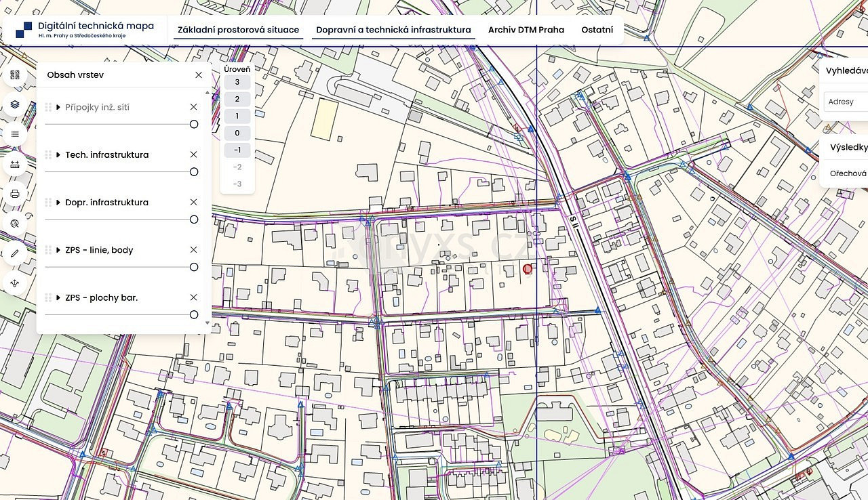Remove the ZPS - linie, body layer

pos(194,249)
